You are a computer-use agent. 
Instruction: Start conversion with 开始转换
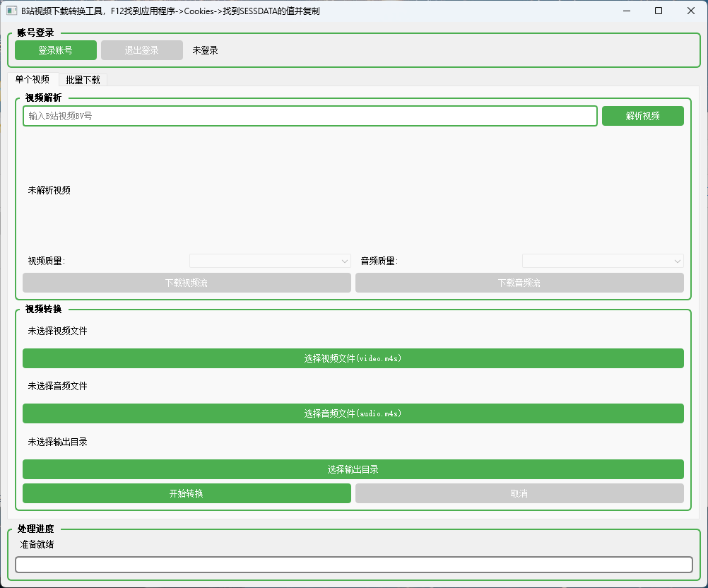coord(187,493)
